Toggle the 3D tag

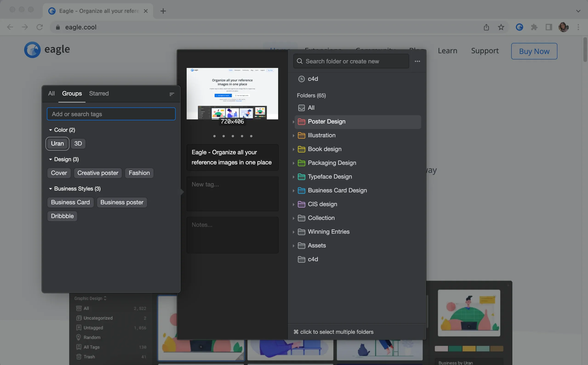click(x=78, y=144)
